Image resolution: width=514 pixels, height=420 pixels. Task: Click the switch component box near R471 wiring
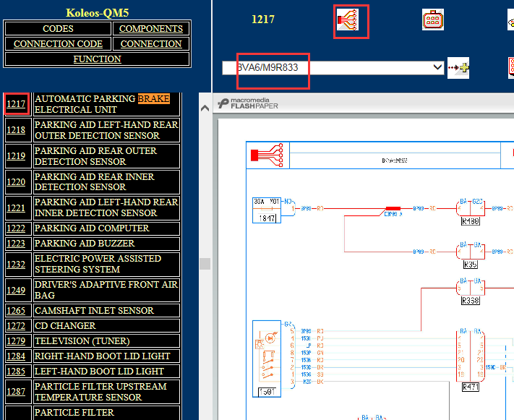tap(267, 359)
